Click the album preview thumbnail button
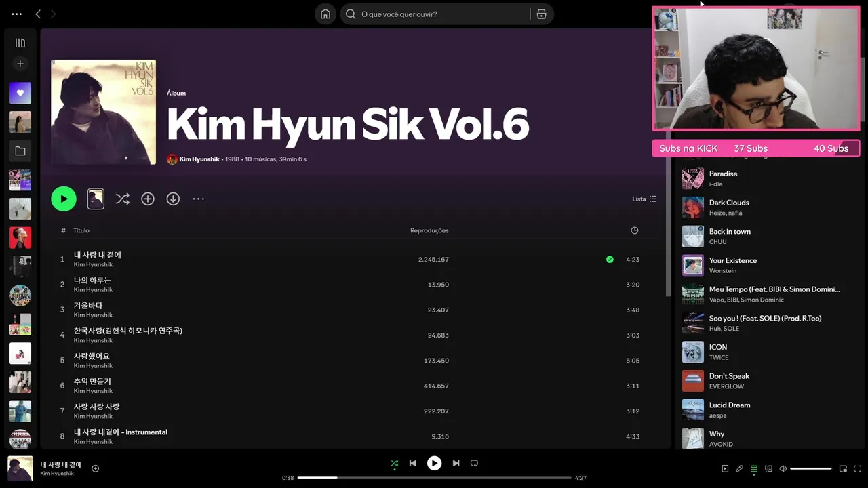The height and width of the screenshot is (488, 868). click(96, 199)
